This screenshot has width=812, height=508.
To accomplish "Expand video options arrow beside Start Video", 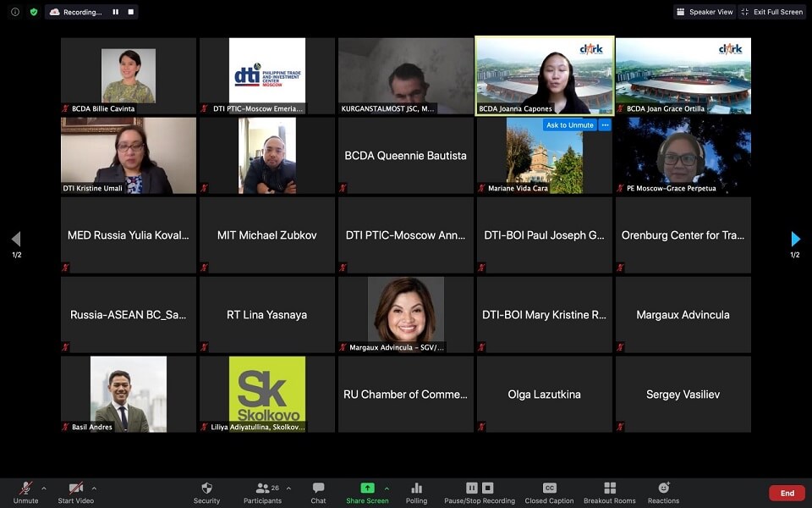I will click(94, 488).
